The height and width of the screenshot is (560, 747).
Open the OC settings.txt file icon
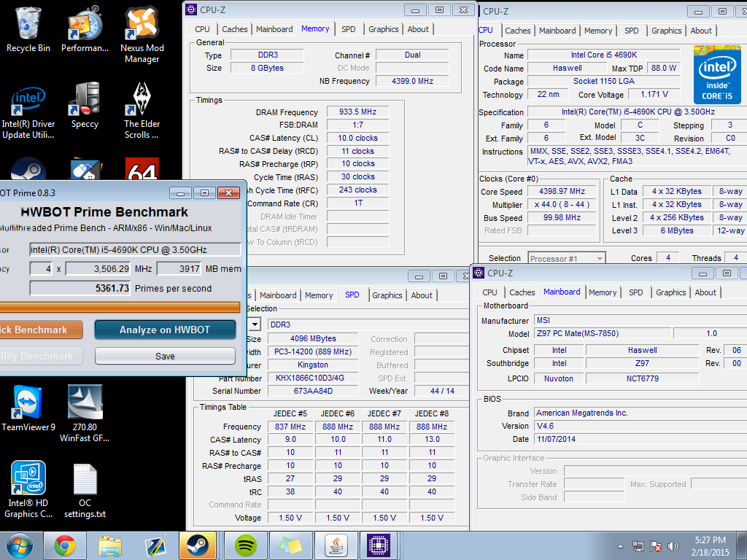85,490
